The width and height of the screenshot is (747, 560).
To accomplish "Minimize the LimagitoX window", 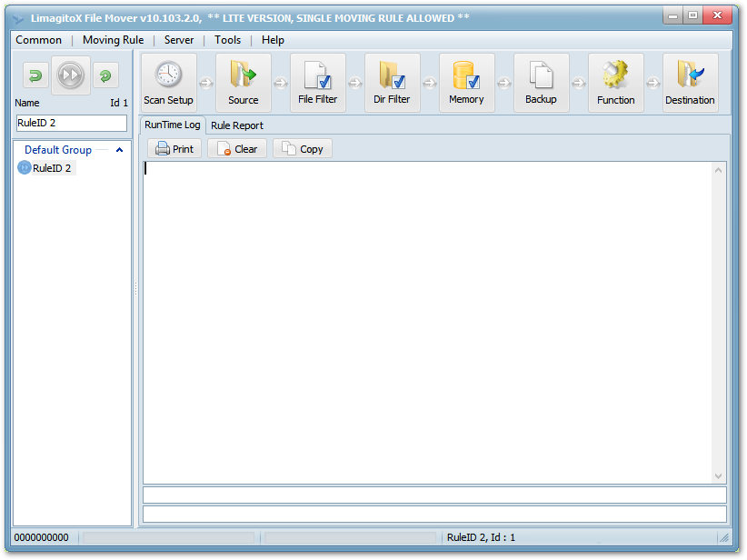I will pyautogui.click(x=672, y=15).
